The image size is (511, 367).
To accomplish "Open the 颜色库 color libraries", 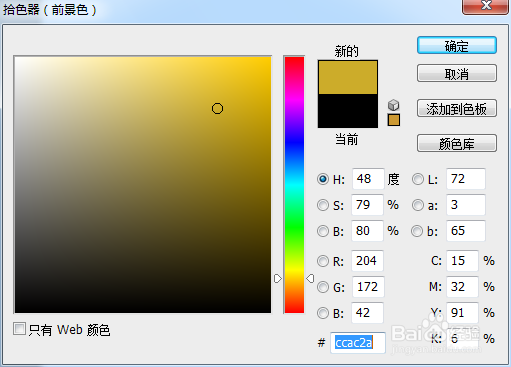I will pyautogui.click(x=457, y=143).
